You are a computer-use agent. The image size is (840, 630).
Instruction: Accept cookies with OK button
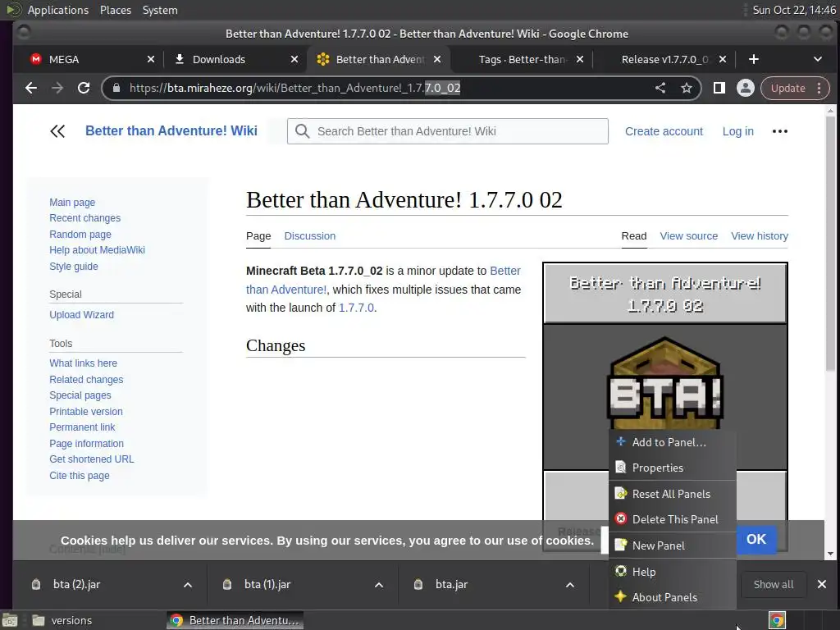click(x=756, y=539)
